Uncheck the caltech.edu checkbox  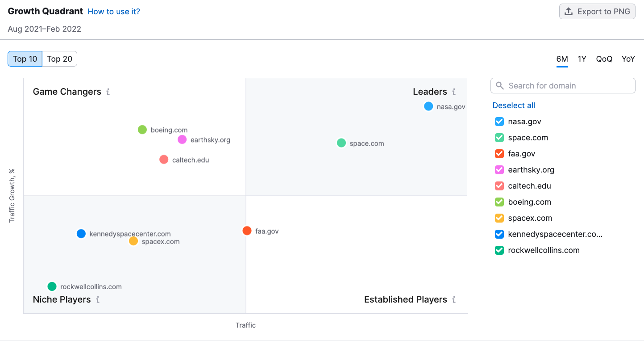pos(499,186)
